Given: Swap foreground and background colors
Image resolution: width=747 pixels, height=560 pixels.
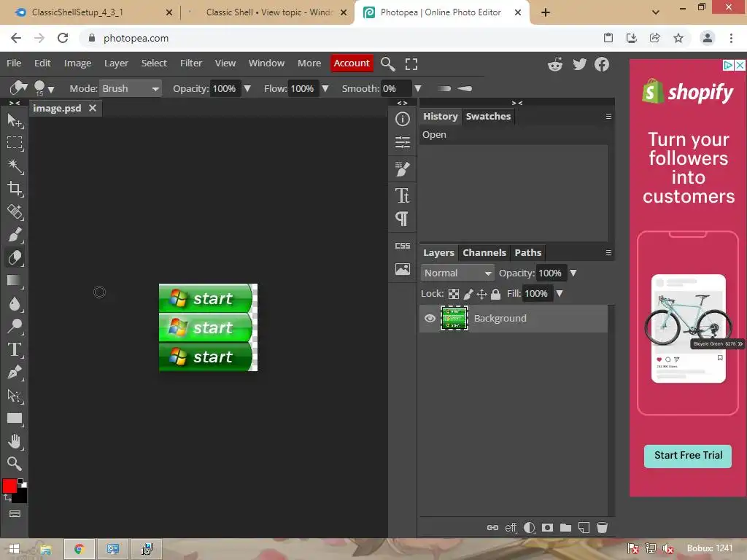Looking at the screenshot, I should 7,497.
